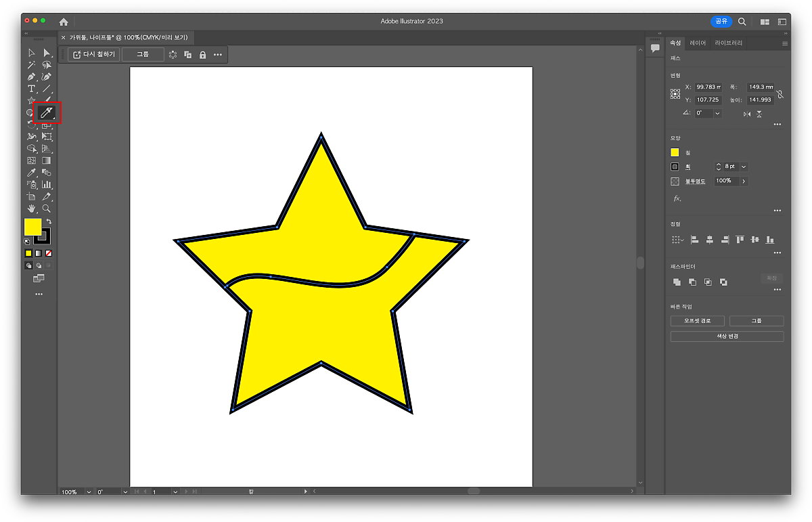Open the rotation angle dropdown
The image size is (812, 522).
[x=717, y=113]
